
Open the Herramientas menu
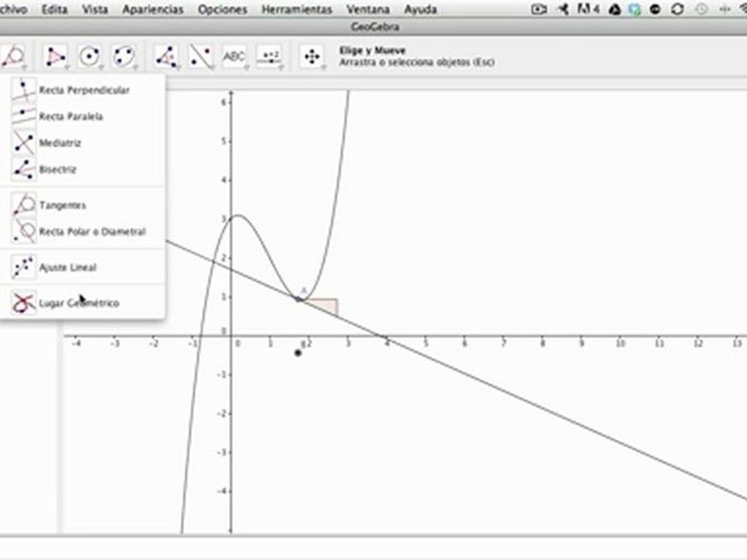point(296,9)
